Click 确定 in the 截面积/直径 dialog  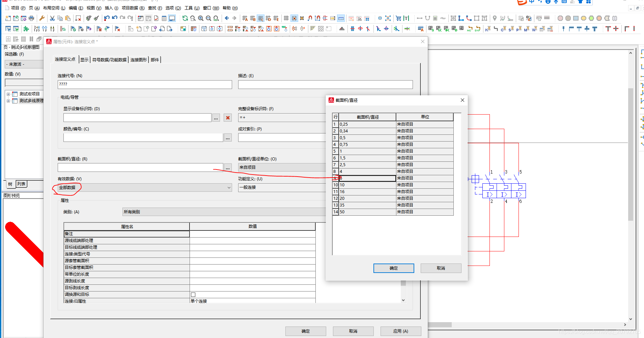393,268
